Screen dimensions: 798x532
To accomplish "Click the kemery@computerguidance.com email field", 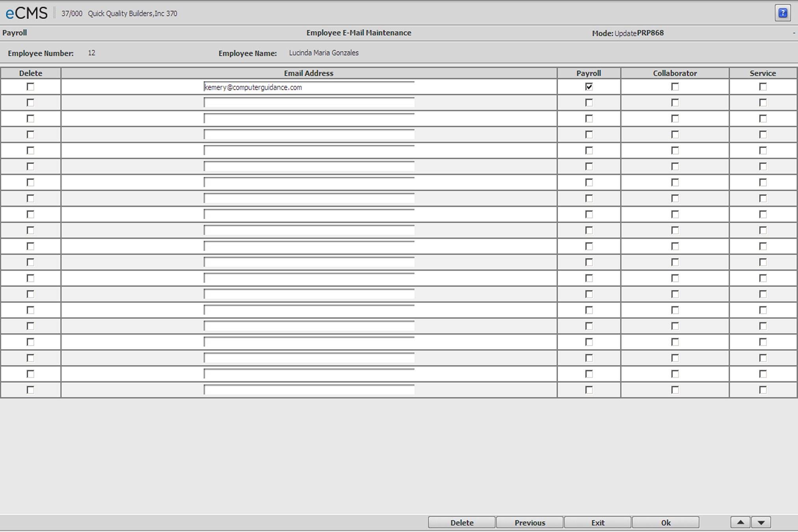I will tap(309, 87).
